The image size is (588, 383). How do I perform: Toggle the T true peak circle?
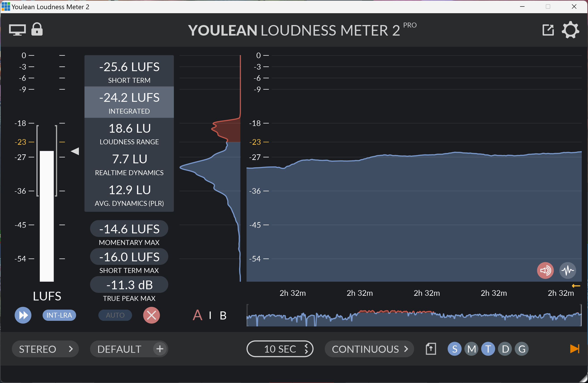coord(488,349)
